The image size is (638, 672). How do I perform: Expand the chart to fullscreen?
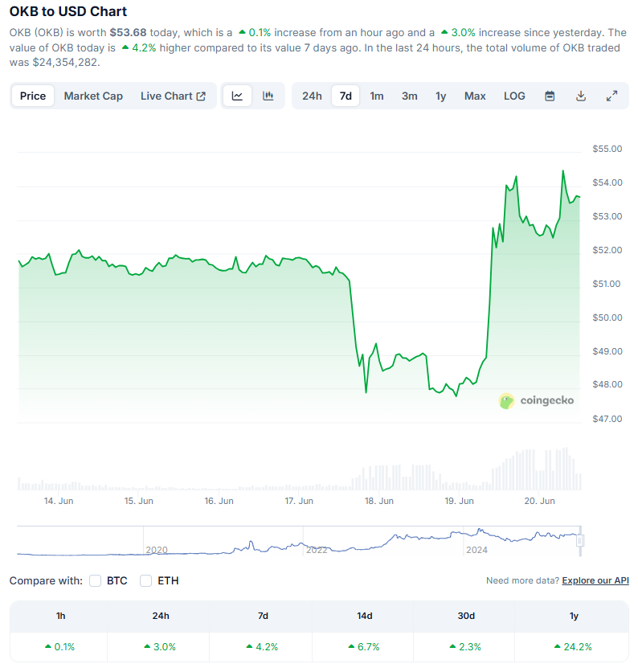tap(611, 96)
